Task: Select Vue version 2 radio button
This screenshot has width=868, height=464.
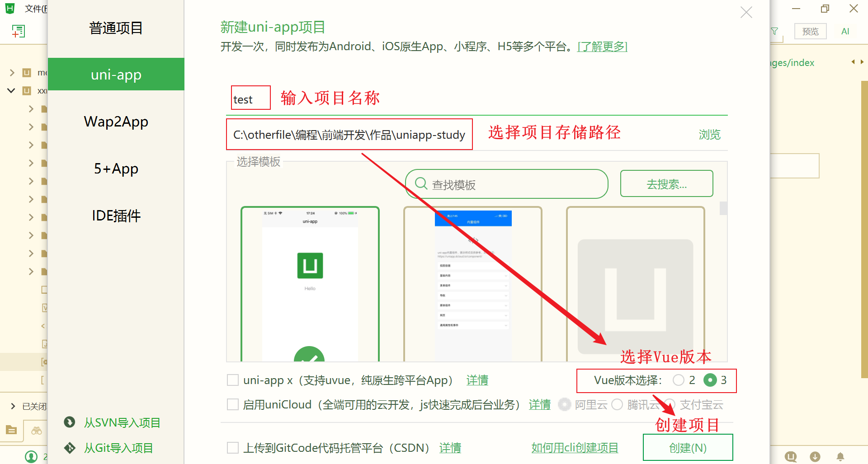Action: point(678,380)
